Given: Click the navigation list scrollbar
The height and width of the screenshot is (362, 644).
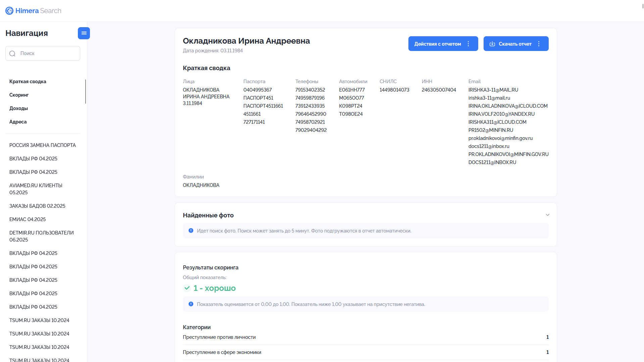Looking at the screenshot, I should click(x=86, y=92).
